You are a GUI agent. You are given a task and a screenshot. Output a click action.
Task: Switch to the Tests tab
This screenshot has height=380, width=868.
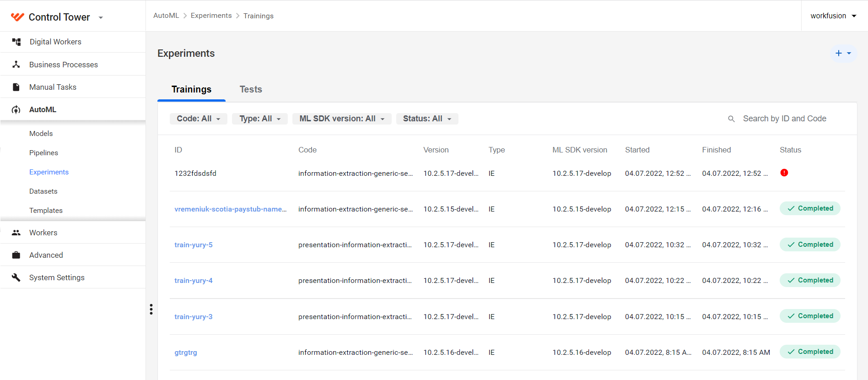251,89
